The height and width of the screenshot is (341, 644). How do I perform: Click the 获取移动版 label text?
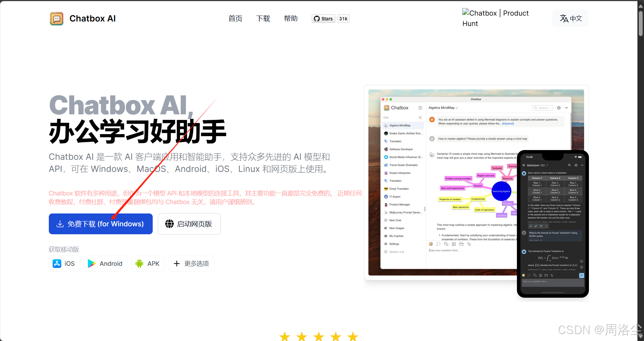click(64, 250)
